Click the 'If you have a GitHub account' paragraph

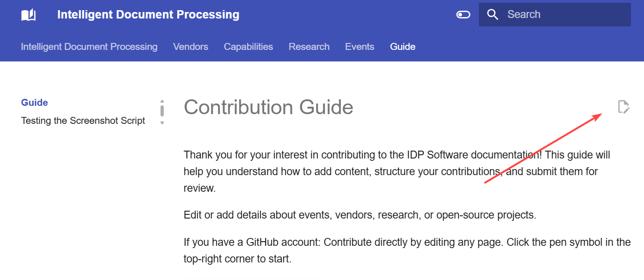[x=407, y=250]
